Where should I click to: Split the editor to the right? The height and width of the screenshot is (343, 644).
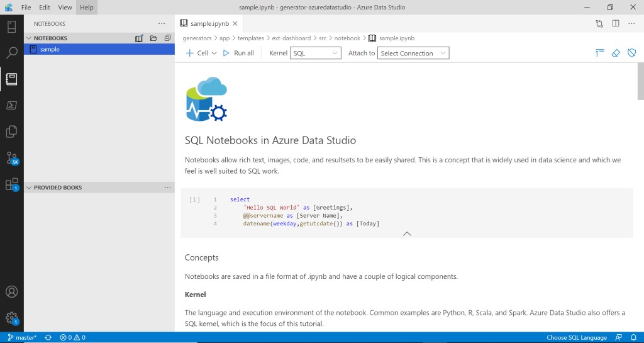tap(616, 23)
